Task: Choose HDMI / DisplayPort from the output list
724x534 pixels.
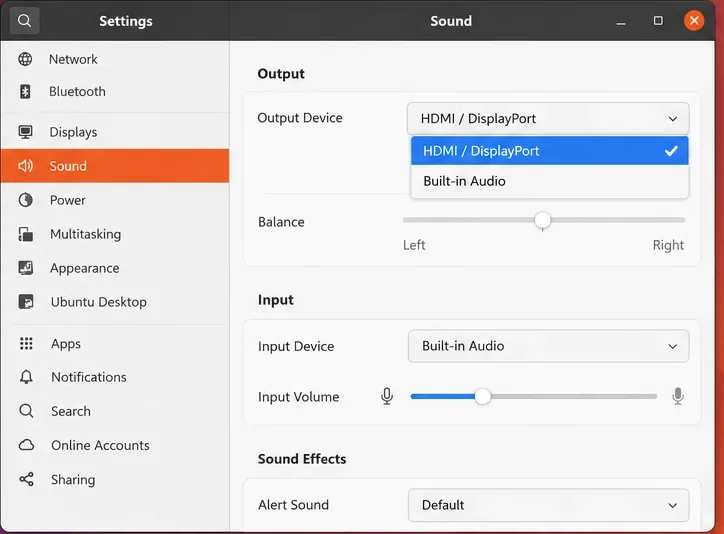Action: (x=549, y=150)
